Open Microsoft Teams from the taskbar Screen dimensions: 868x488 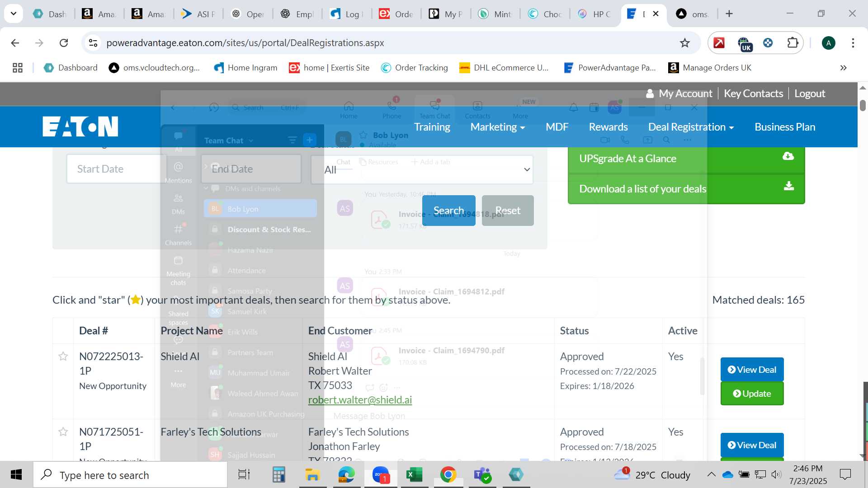(x=482, y=474)
